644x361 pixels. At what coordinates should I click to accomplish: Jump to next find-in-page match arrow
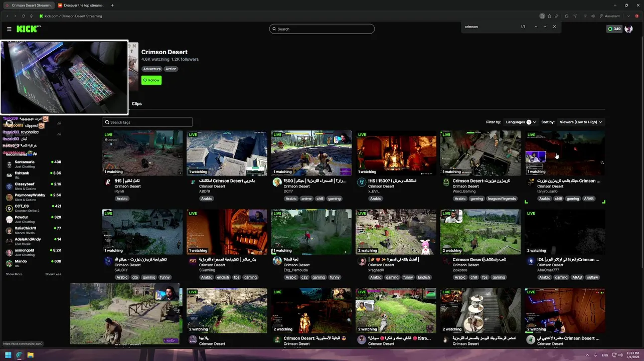point(545,27)
